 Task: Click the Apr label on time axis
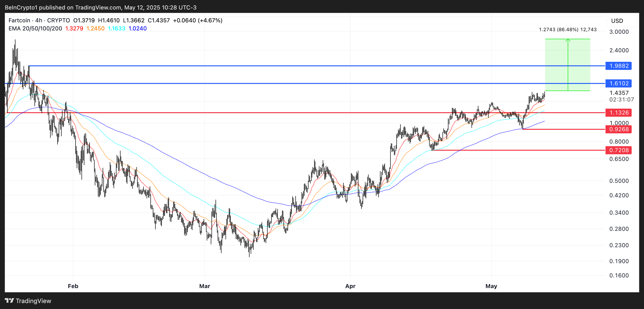350,286
